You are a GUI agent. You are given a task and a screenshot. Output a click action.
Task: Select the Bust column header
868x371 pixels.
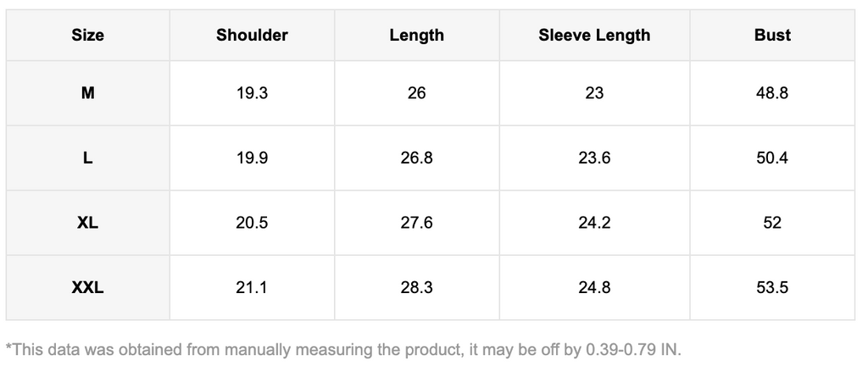click(x=772, y=36)
